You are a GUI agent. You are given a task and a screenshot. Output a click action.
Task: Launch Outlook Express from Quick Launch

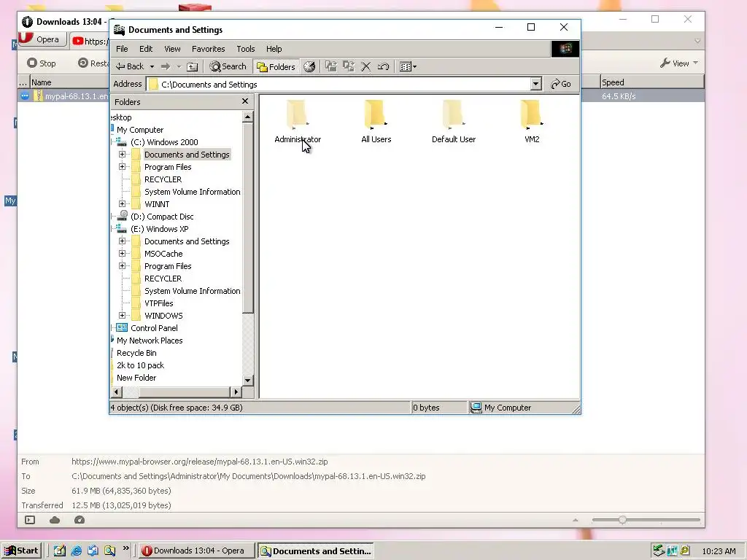click(93, 551)
